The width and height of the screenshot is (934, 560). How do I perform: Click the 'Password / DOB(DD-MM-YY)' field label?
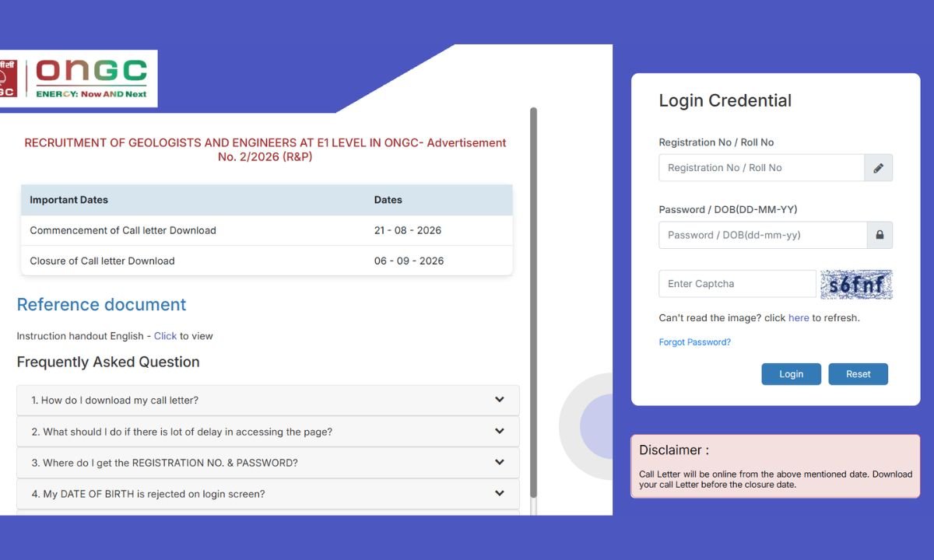tap(728, 209)
